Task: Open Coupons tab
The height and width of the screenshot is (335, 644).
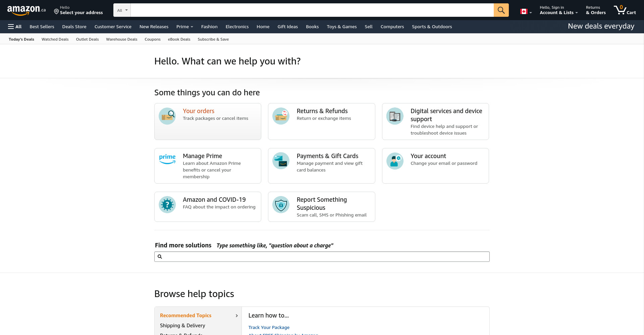Action: pos(153,39)
